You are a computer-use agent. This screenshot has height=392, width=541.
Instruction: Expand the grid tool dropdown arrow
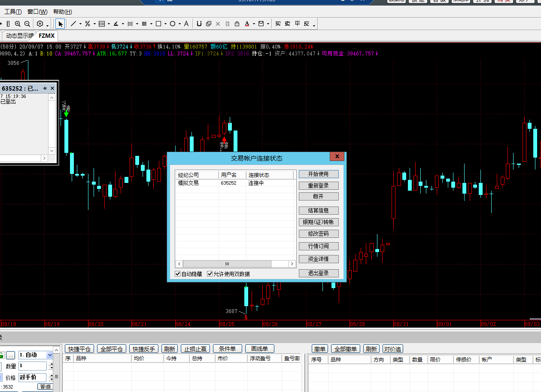tap(151, 24)
